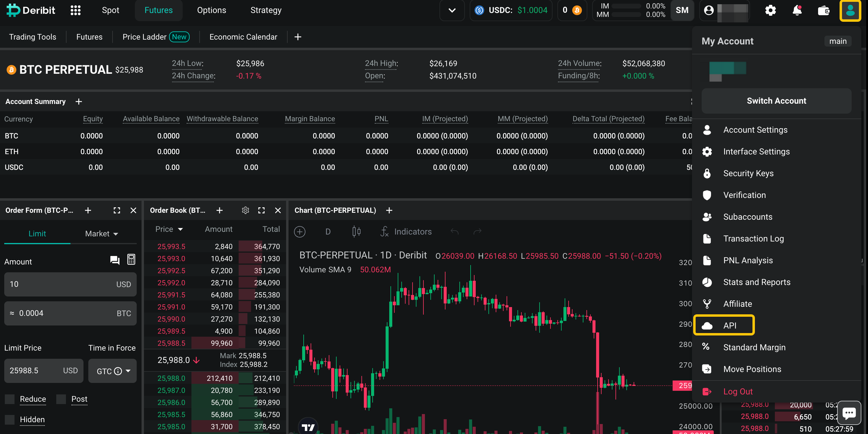The width and height of the screenshot is (868, 434).
Task: Open the Market order type dropdown
Action: 101,234
